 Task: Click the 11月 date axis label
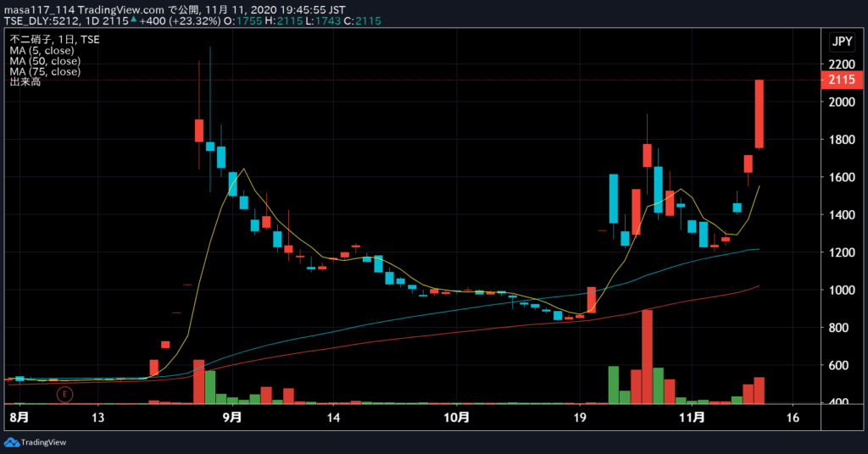tap(692, 418)
